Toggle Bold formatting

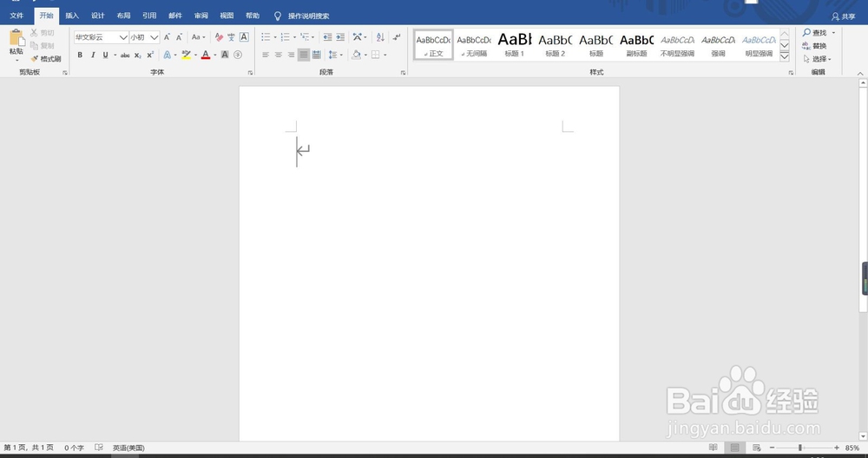pyautogui.click(x=80, y=55)
